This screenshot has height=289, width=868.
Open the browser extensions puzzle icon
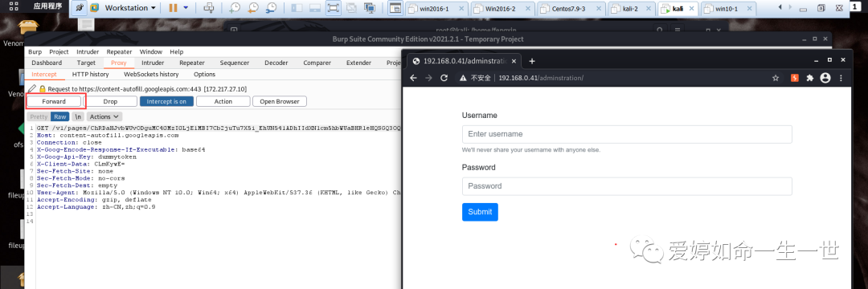click(x=810, y=78)
